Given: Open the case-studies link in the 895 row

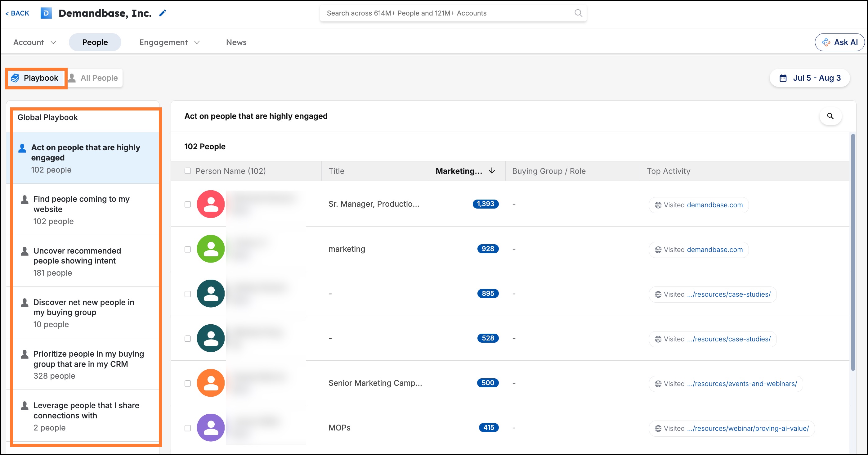Looking at the screenshot, I should tap(729, 295).
